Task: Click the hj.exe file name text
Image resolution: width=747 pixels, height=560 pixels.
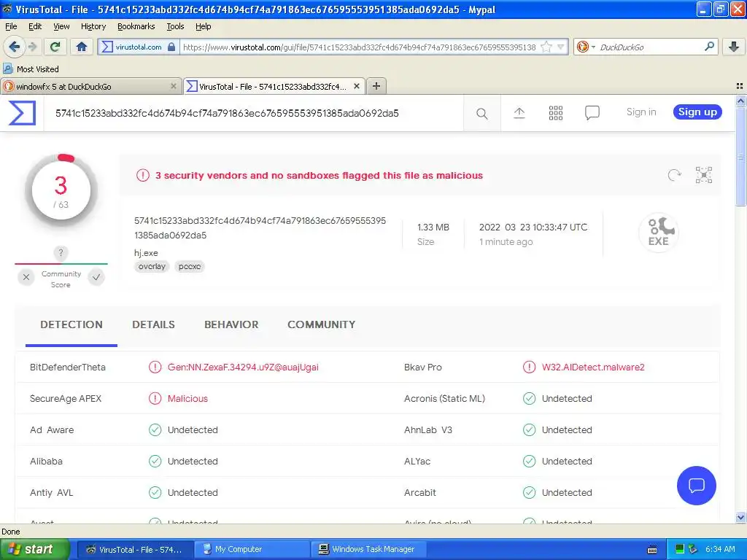Action: click(x=146, y=253)
